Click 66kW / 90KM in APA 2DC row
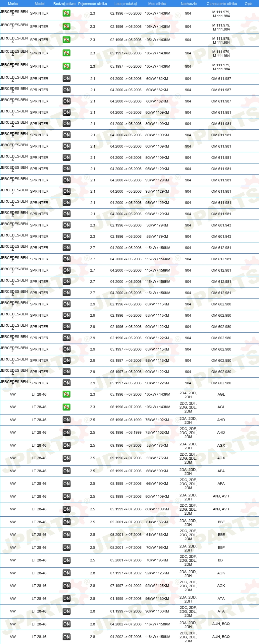Viewport: 259px width, 644px height. click(x=157, y=483)
